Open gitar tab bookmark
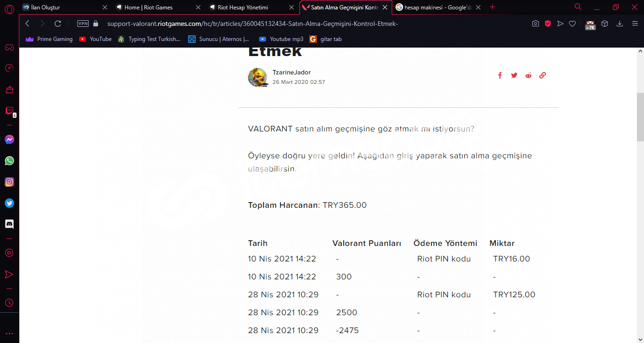The height and width of the screenshot is (343, 644). (x=326, y=39)
